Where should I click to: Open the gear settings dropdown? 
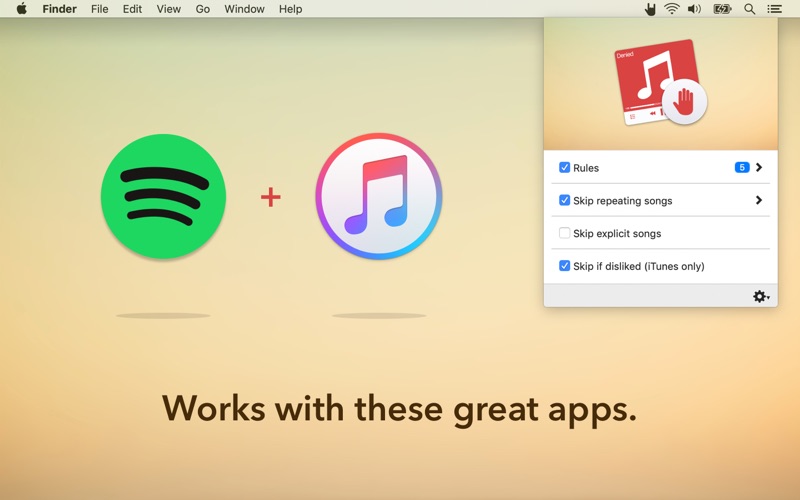pyautogui.click(x=761, y=296)
